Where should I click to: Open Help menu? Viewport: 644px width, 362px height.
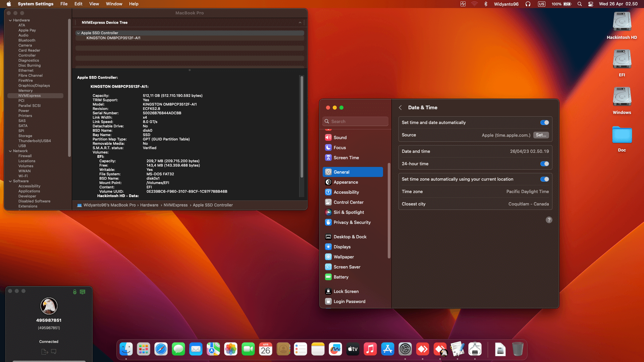[x=133, y=4]
